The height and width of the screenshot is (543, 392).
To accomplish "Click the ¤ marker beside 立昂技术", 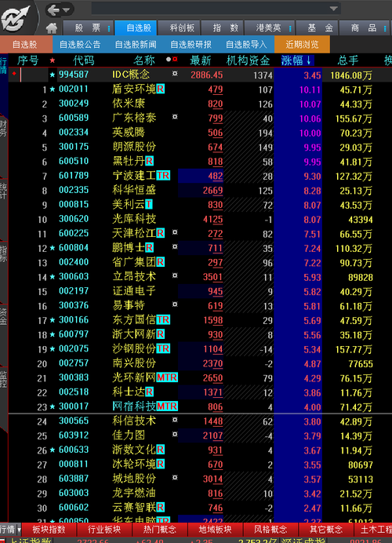I will click(x=175, y=275).
